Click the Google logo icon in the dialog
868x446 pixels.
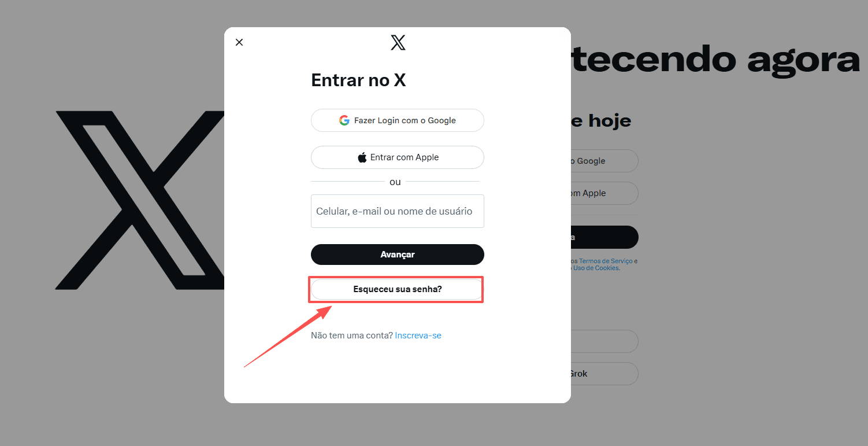[x=344, y=120]
